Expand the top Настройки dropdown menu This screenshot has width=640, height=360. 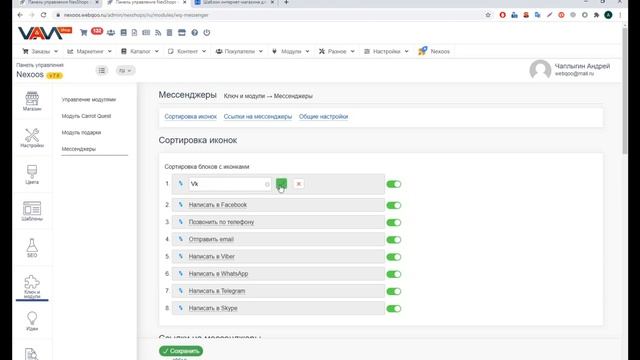(x=386, y=51)
